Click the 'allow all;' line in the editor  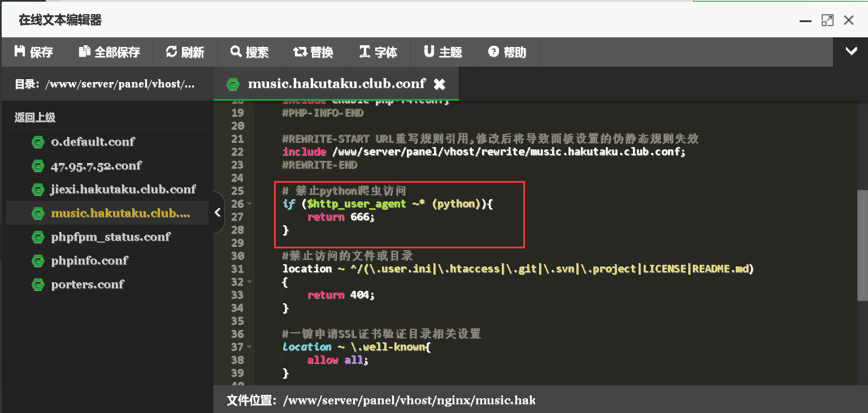tap(337, 360)
